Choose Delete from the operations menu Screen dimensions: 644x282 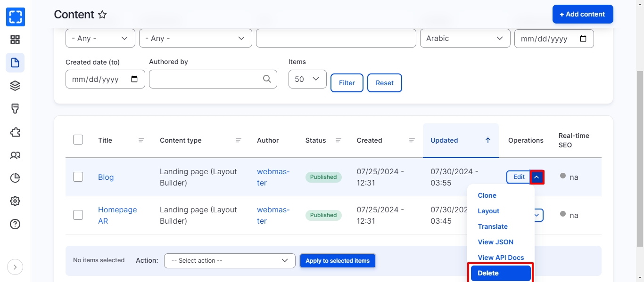pos(500,273)
